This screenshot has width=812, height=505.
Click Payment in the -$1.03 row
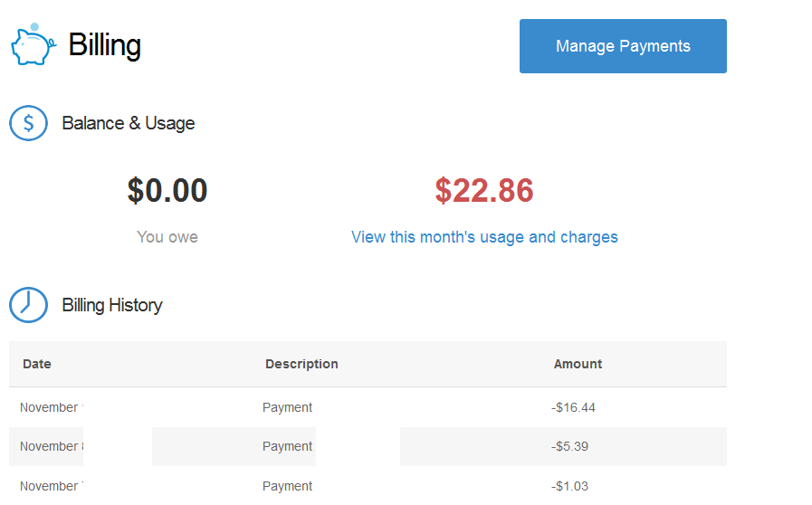287,486
